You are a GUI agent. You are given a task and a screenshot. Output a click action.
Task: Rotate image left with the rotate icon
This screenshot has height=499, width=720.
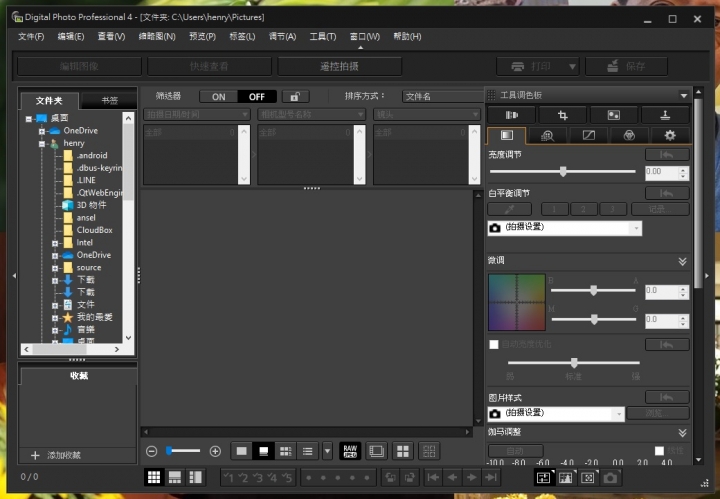click(x=390, y=478)
